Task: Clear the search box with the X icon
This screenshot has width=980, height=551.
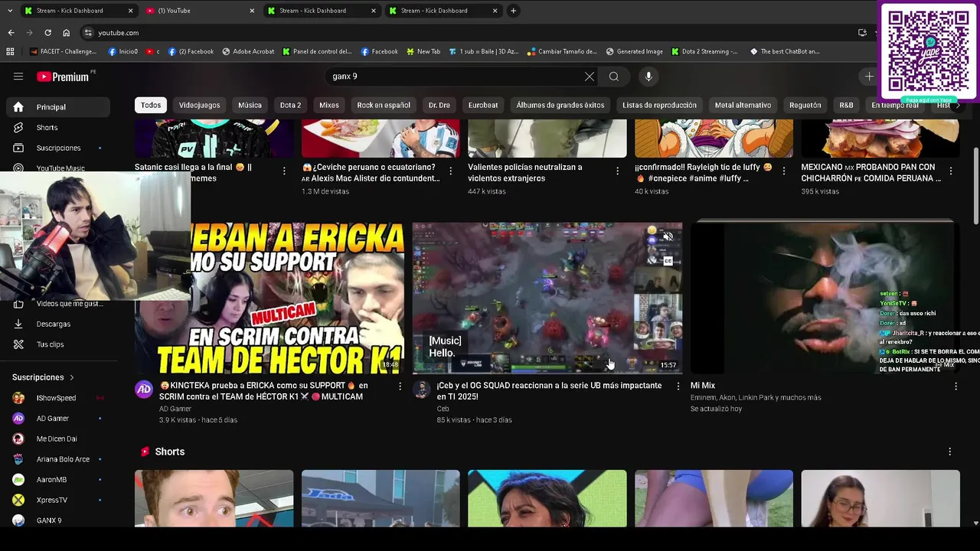Action: (589, 77)
